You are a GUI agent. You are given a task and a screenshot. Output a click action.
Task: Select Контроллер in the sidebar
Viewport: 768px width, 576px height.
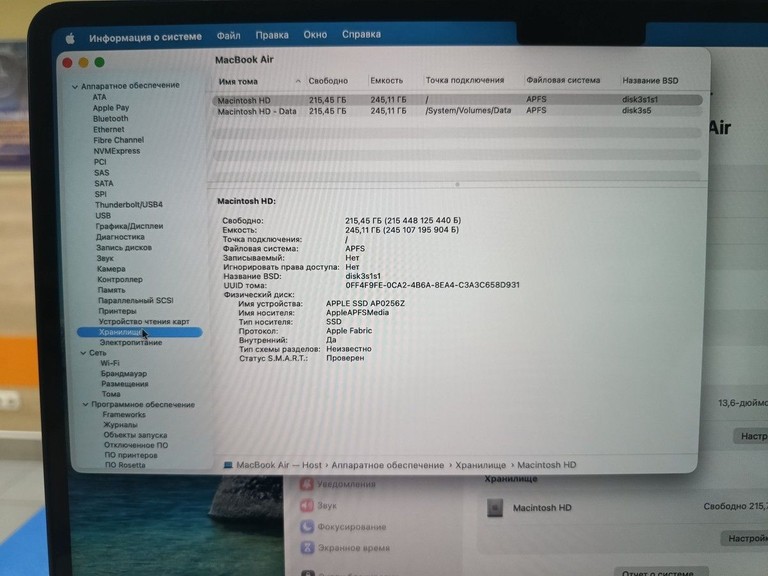(120, 280)
